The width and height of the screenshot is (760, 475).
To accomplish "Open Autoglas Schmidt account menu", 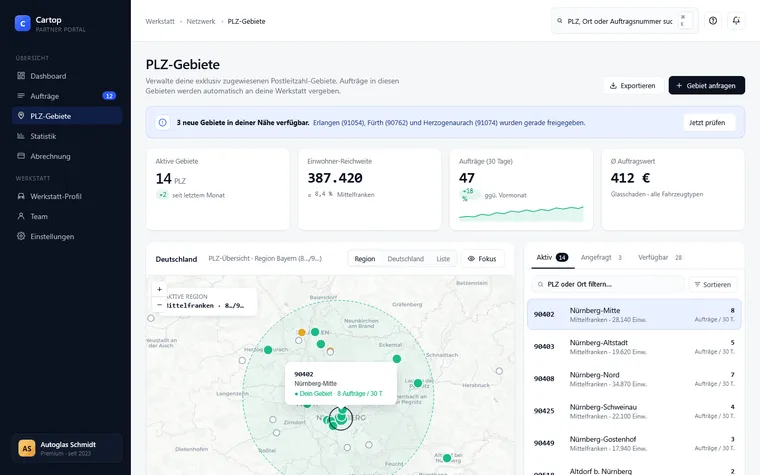I will pyautogui.click(x=67, y=448).
